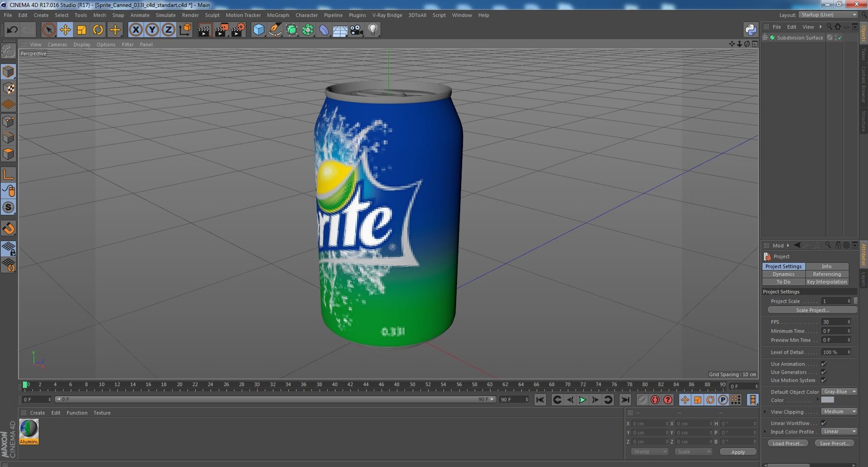Render to Picture Viewer icon
This screenshot has width=868, height=467.
[221, 30]
